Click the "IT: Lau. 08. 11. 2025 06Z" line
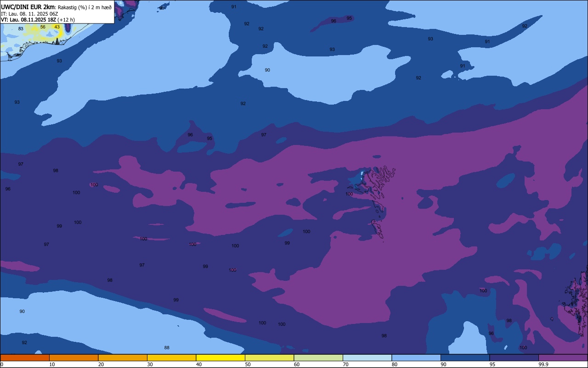 coord(29,14)
